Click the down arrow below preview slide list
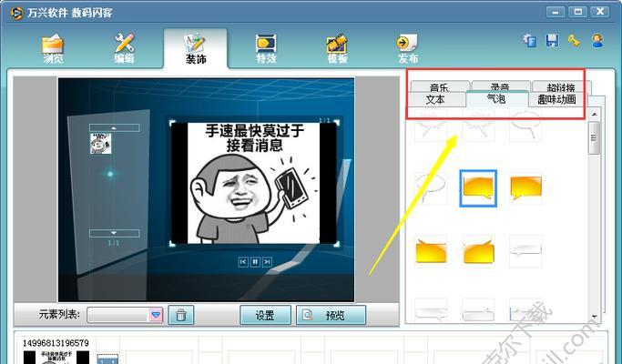Image resolution: width=622 pixels, height=364 pixels. click(x=114, y=233)
